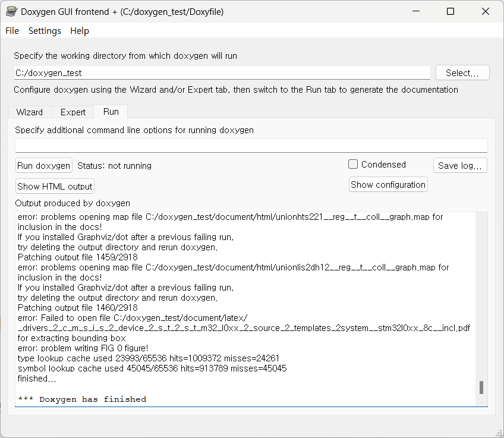This screenshot has width=504, height=438.
Task: Maximize the Doxygen GUI window
Action: click(x=451, y=11)
